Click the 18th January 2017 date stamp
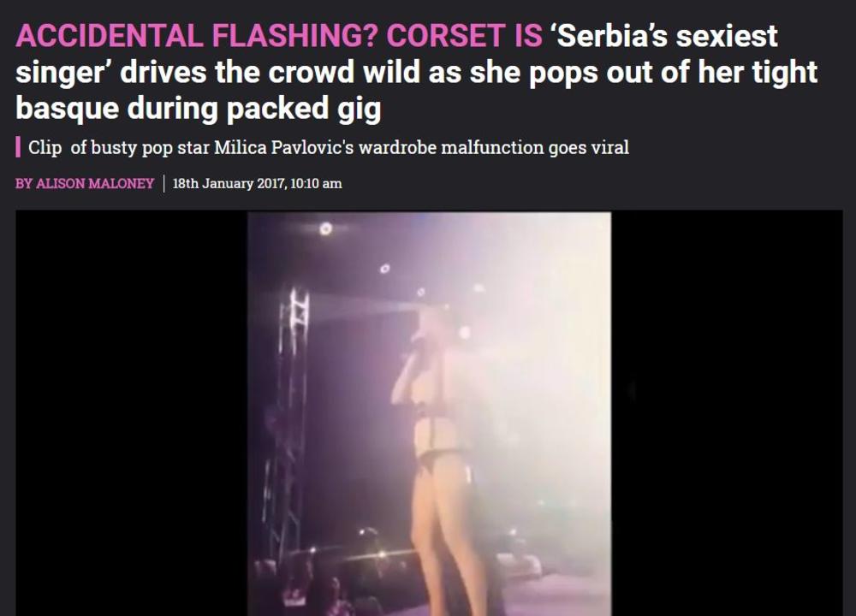The height and width of the screenshot is (616, 856). click(x=229, y=184)
